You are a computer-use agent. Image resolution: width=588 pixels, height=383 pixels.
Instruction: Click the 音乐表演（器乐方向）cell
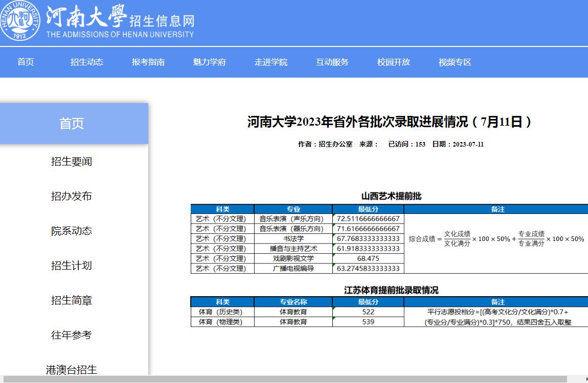click(x=293, y=229)
